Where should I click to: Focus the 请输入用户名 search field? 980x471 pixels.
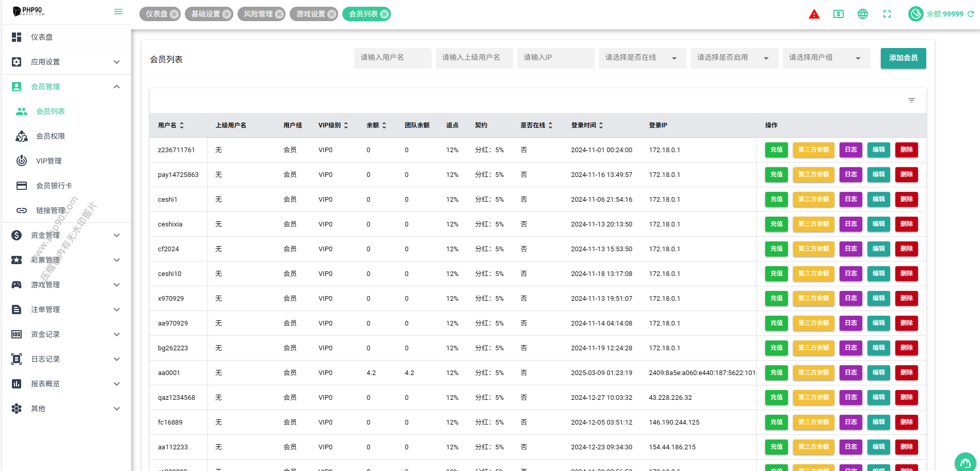tap(392, 58)
